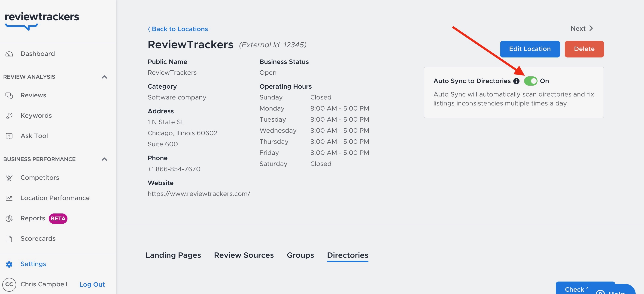Click the Monday operating hours row

point(314,108)
